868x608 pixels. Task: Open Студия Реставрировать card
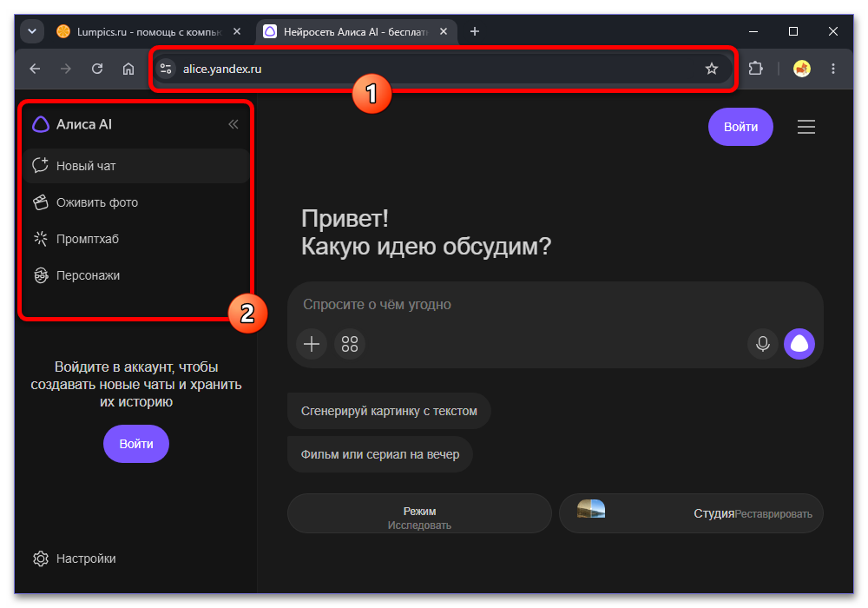pos(691,513)
